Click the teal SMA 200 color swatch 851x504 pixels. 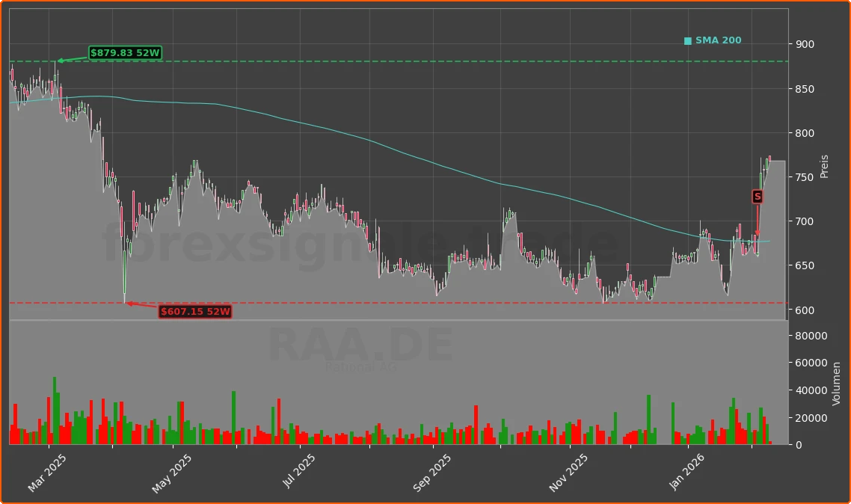[687, 40]
